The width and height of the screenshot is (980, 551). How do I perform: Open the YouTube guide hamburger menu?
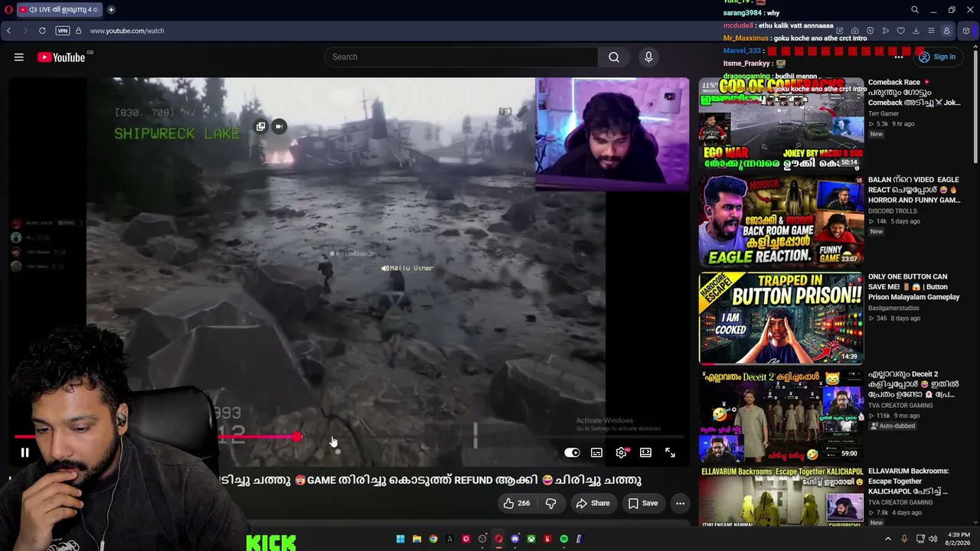[19, 57]
